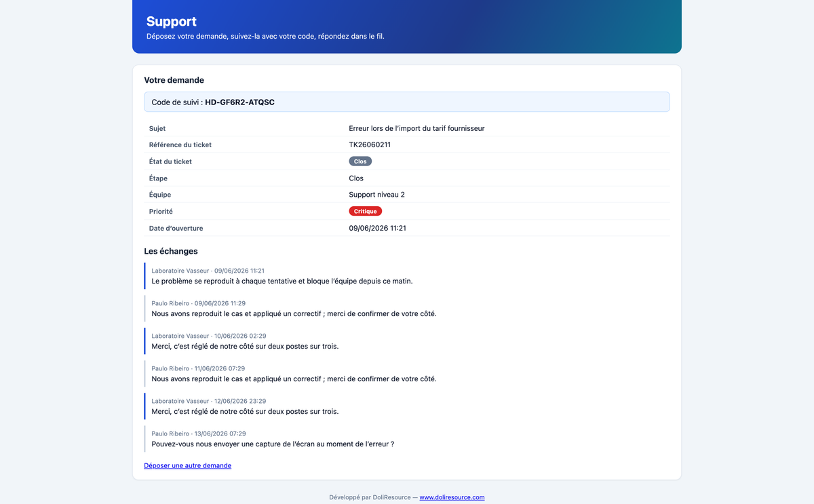This screenshot has height=504, width=814.
Task: Click the 'Support' page heading
Action: pyautogui.click(x=172, y=22)
